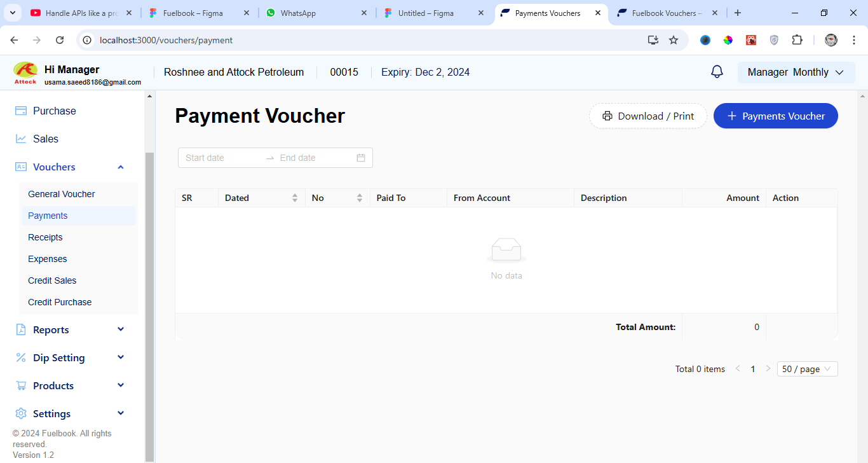Open the Manager Monthly dropdown

click(796, 73)
